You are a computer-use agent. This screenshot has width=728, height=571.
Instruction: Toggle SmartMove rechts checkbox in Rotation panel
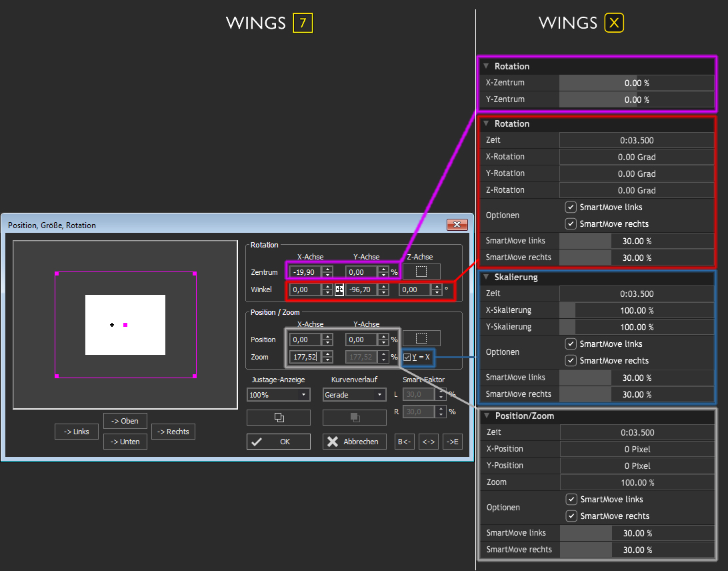571,224
